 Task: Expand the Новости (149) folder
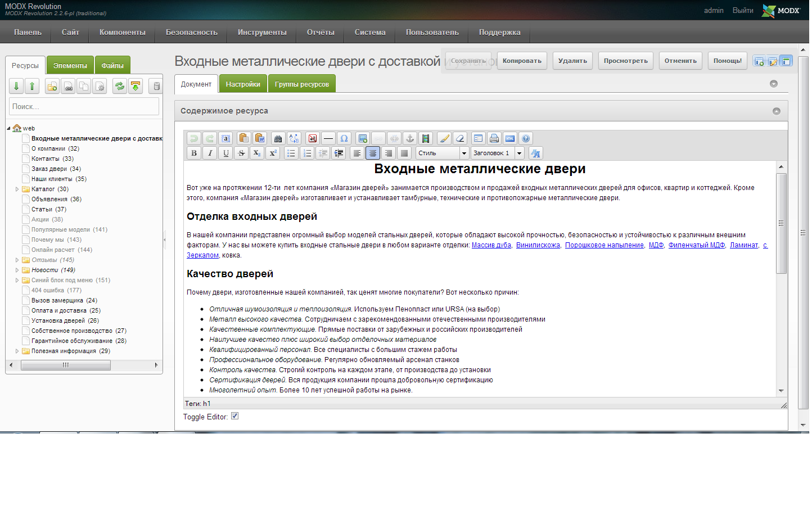pyautogui.click(x=17, y=270)
